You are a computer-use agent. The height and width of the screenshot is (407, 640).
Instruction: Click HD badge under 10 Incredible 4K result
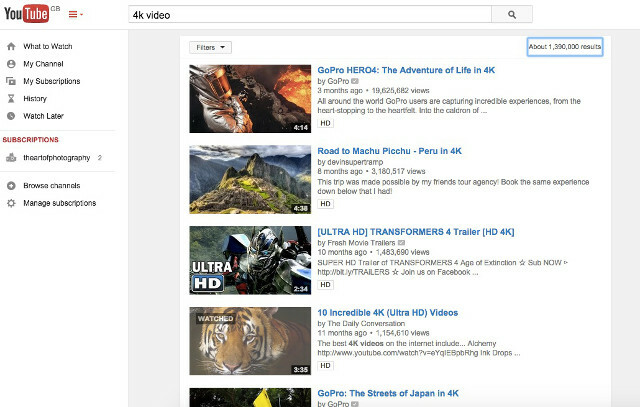click(325, 365)
